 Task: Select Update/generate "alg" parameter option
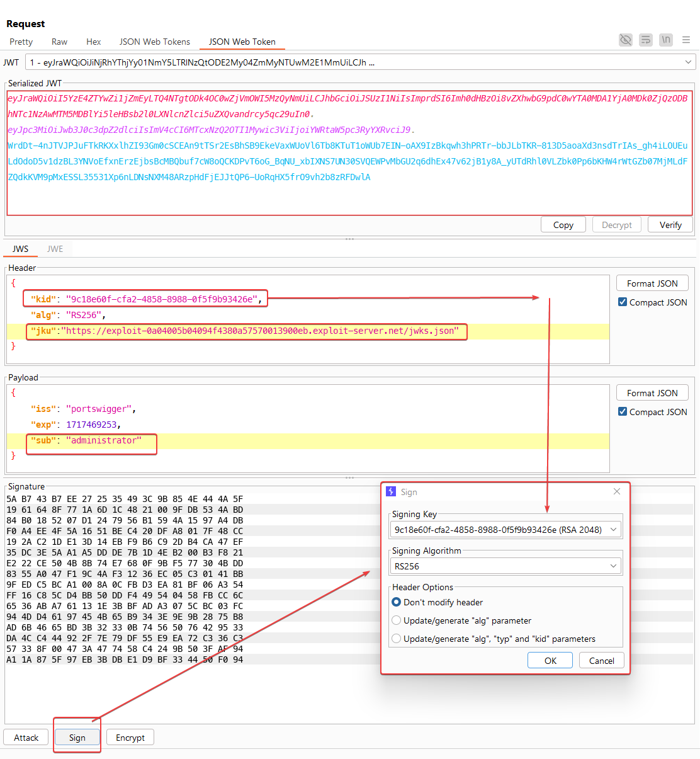pyautogui.click(x=397, y=620)
